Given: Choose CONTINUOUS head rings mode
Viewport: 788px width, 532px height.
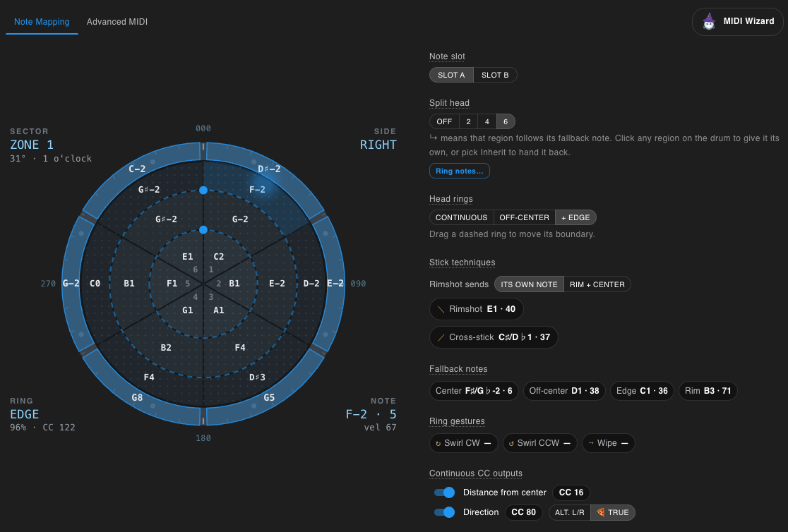Looking at the screenshot, I should (461, 217).
